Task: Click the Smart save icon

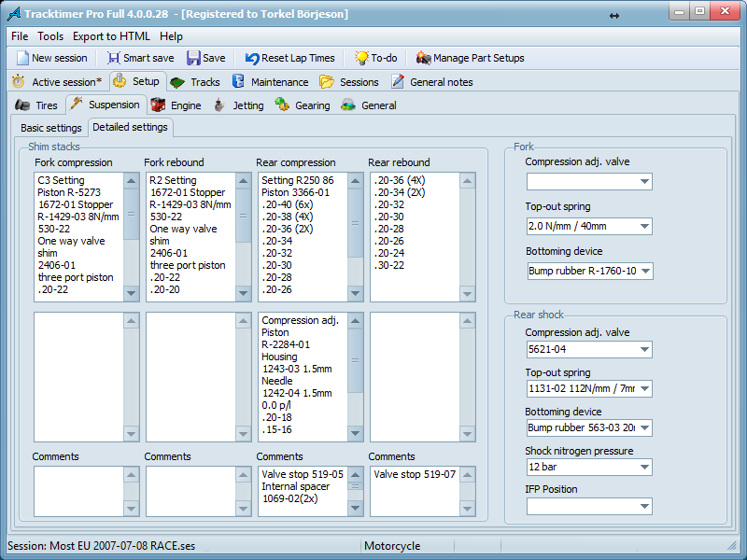Action: point(113,58)
